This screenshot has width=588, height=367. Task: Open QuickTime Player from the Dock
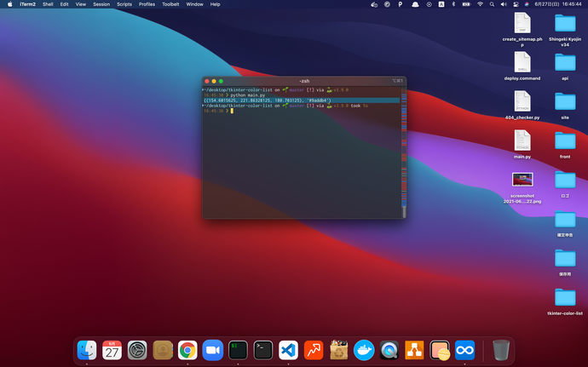coord(389,350)
